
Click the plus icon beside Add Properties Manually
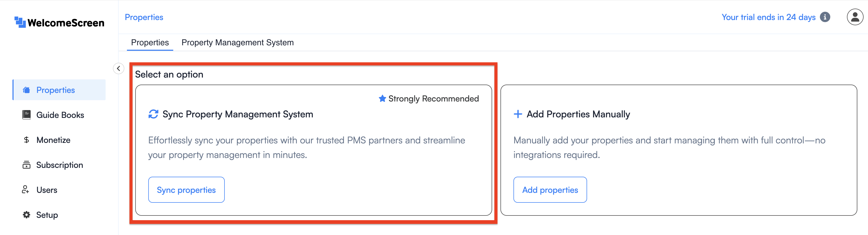[x=518, y=114]
